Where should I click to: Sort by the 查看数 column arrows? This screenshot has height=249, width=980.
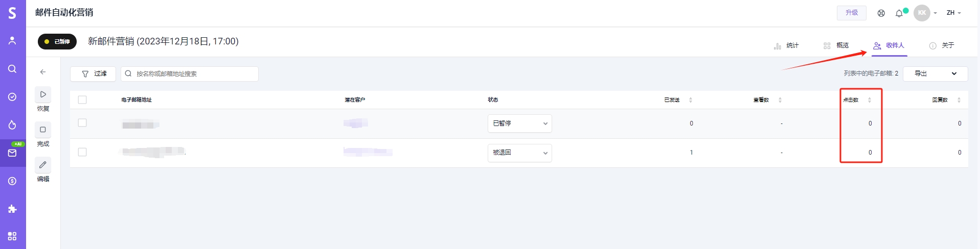point(780,100)
